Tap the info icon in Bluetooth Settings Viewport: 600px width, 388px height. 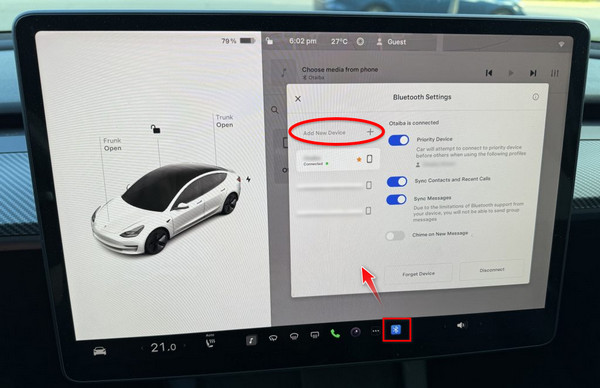(x=536, y=97)
